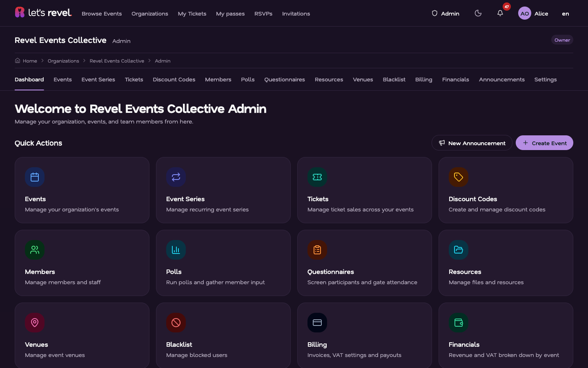Screen dimensions: 588x368
Task: Click the Members people icon
Action: 35,250
